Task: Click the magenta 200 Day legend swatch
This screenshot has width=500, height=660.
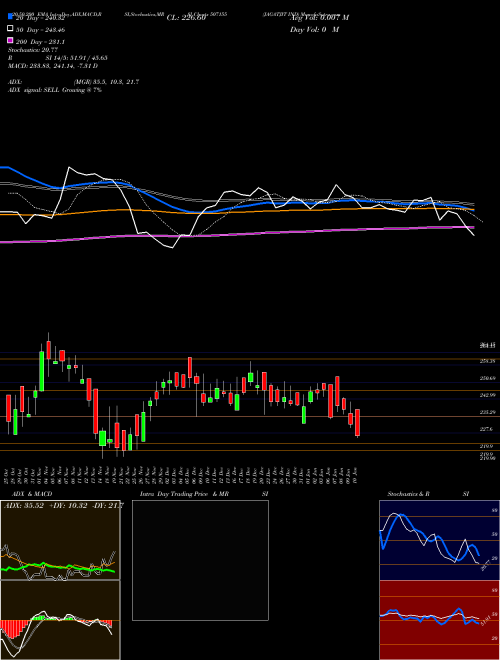Action: pos(10,41)
